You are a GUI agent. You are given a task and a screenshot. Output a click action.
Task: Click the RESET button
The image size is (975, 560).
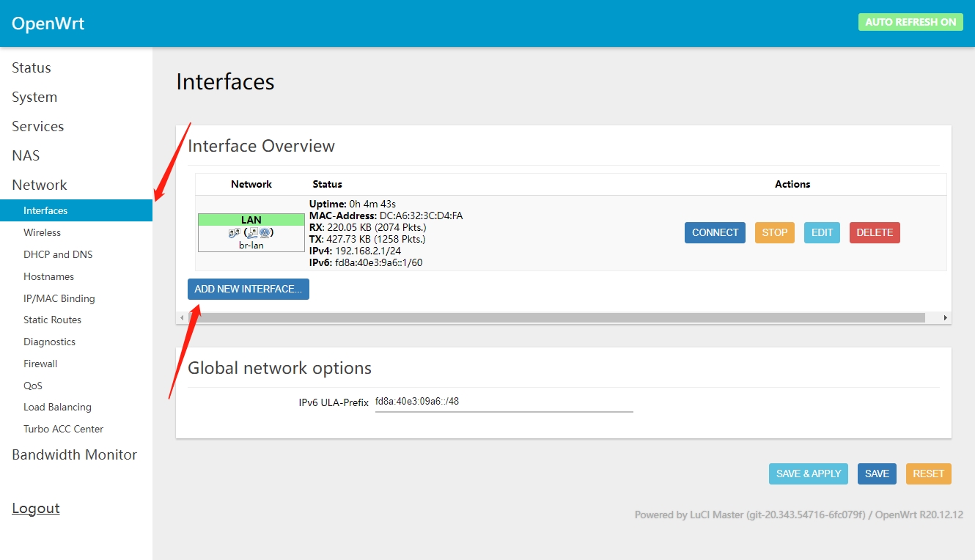pos(928,474)
